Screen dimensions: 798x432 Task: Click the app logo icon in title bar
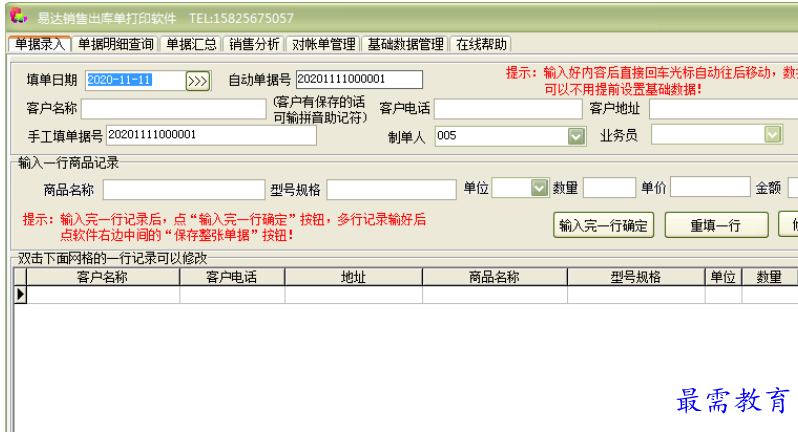point(18,16)
